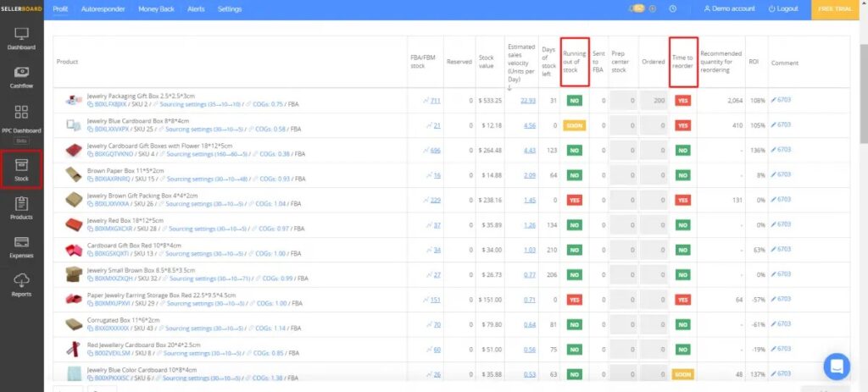Click Ordered quantity field showing 200
868x392 pixels.
click(x=653, y=100)
